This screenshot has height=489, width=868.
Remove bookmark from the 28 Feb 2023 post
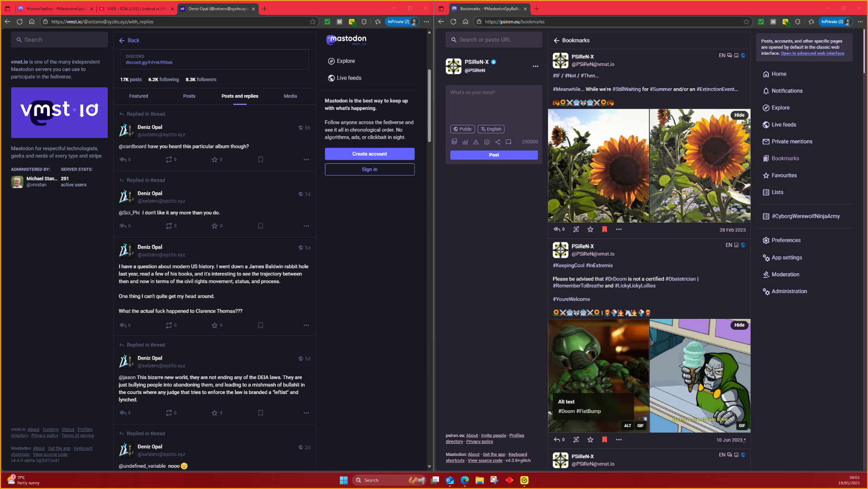[605, 229]
